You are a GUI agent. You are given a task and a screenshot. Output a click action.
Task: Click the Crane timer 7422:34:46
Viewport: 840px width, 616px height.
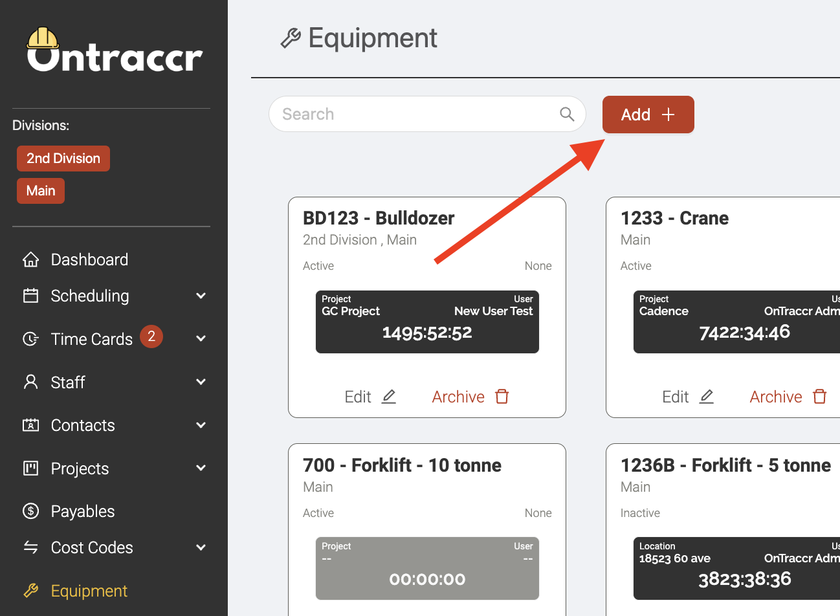point(745,333)
